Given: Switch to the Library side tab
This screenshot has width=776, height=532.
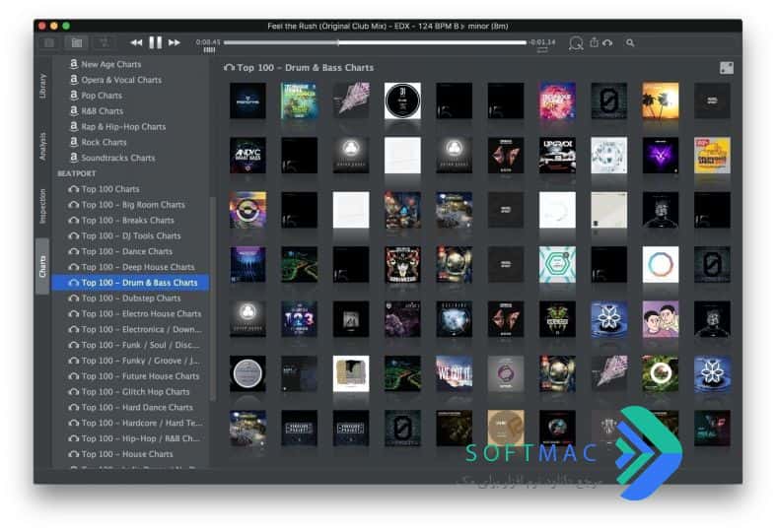Looking at the screenshot, I should [43, 86].
